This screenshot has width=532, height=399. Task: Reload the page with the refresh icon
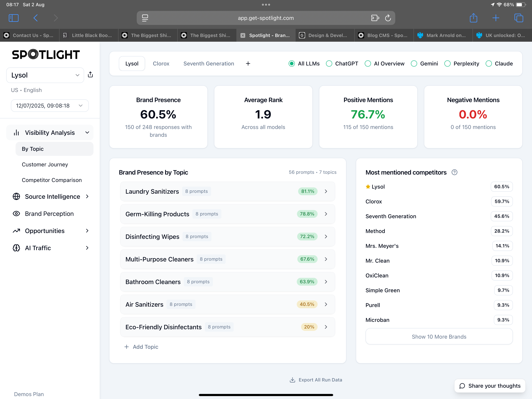(388, 18)
